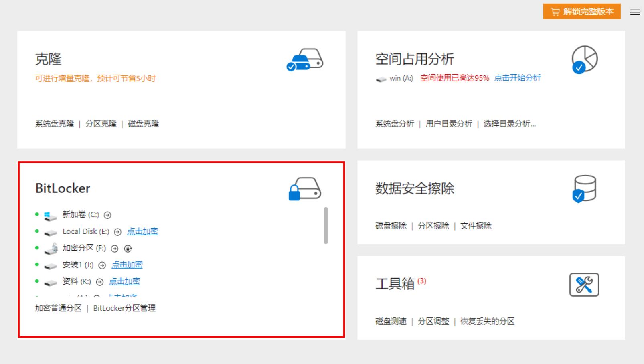The width and height of the screenshot is (644, 364).
Task: Select BitLocker分区管理 at card bottom
Action: pos(124,308)
